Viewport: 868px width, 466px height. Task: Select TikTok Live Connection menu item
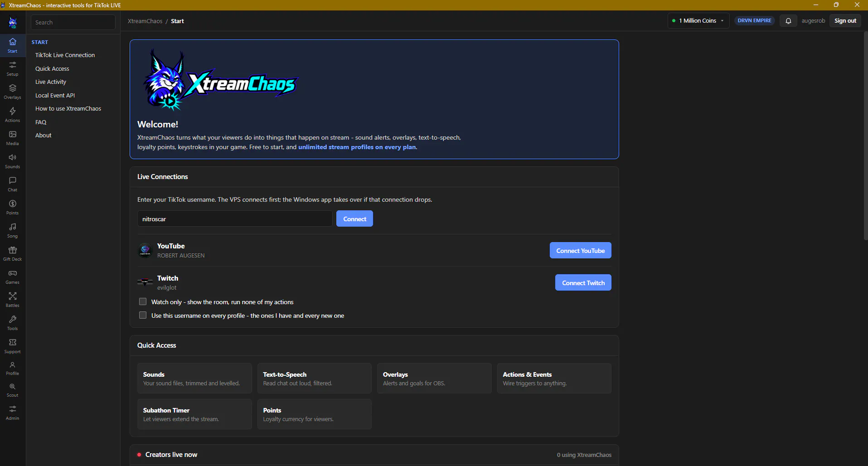click(x=65, y=55)
